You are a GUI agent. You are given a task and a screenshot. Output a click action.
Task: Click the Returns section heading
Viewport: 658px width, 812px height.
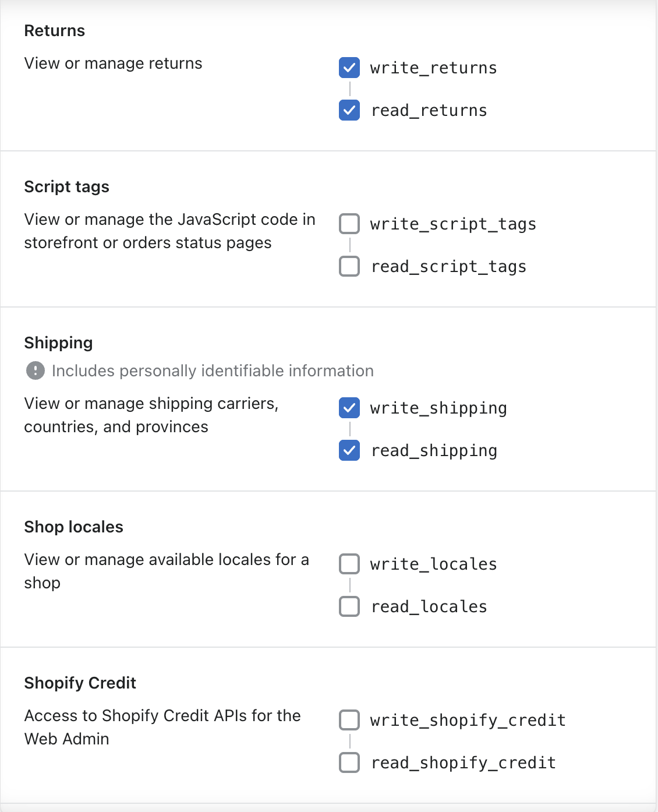coord(55,31)
